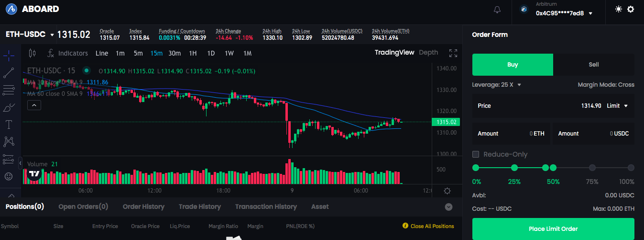The width and height of the screenshot is (644, 240).
Task: Open the candlestick chart style icon
Action: coord(32,53)
